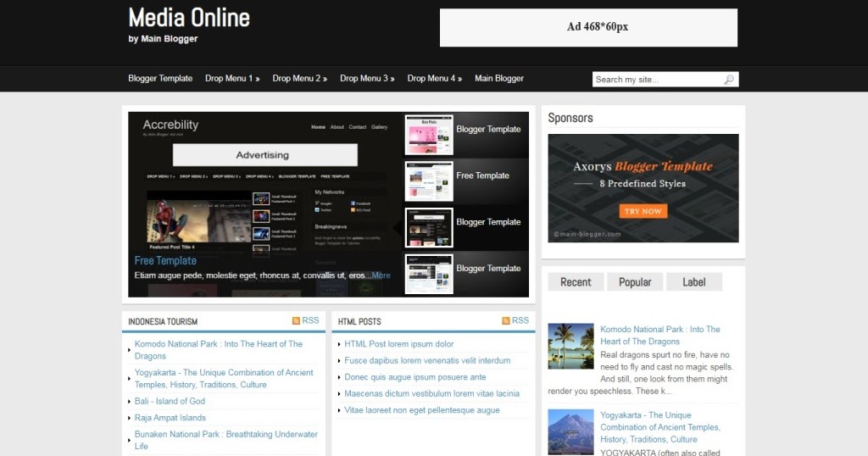The image size is (868, 456).
Task: Click the Media Online site title
Action: click(x=189, y=18)
